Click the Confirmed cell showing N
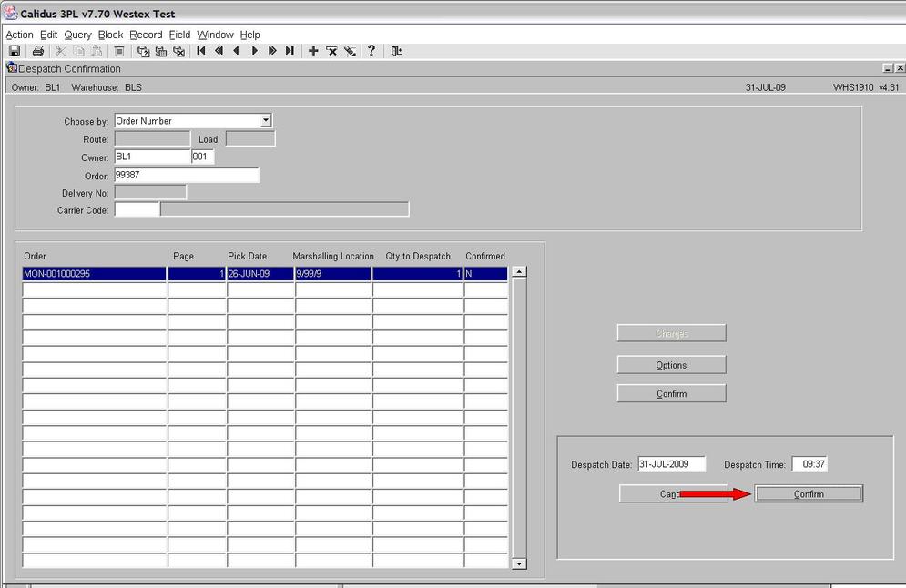Image resolution: width=906 pixels, height=588 pixels. pyautogui.click(x=486, y=274)
